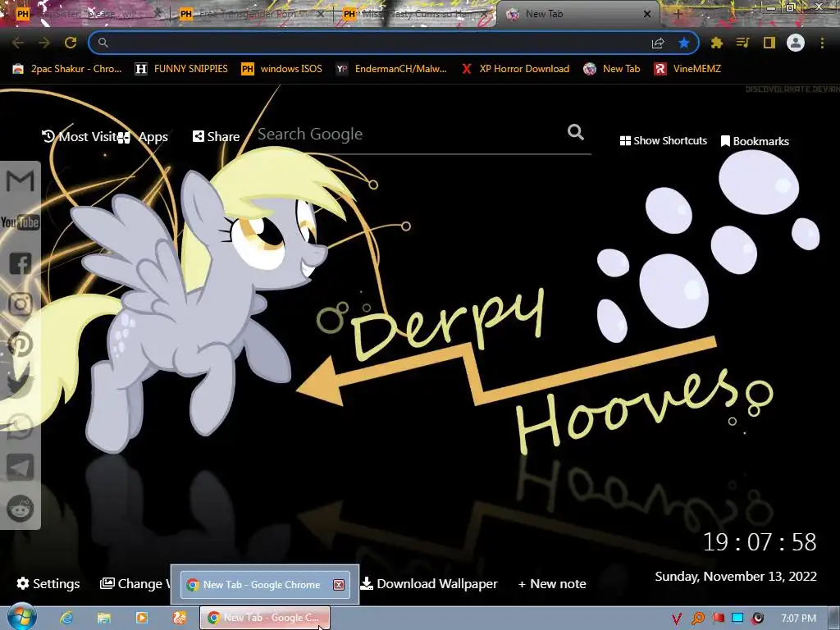Open the Apps menu on the page

(144, 137)
